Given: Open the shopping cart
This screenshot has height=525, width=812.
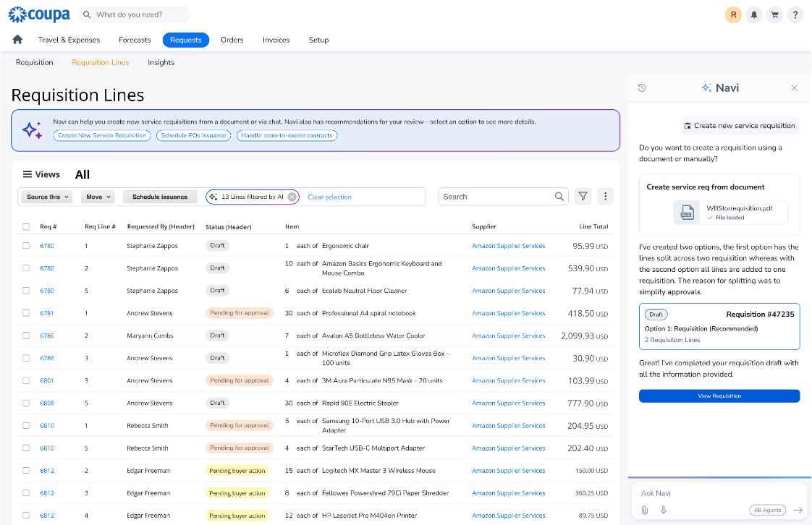Looking at the screenshot, I should point(774,15).
